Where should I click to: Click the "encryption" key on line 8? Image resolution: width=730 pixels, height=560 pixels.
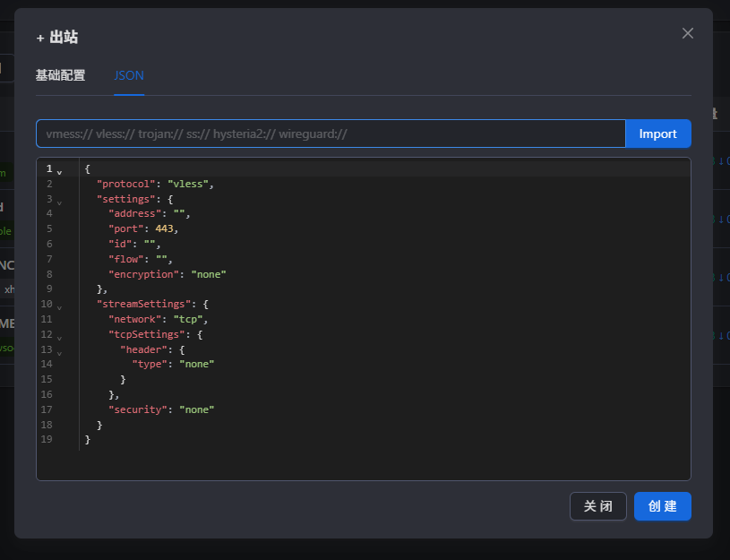143,274
